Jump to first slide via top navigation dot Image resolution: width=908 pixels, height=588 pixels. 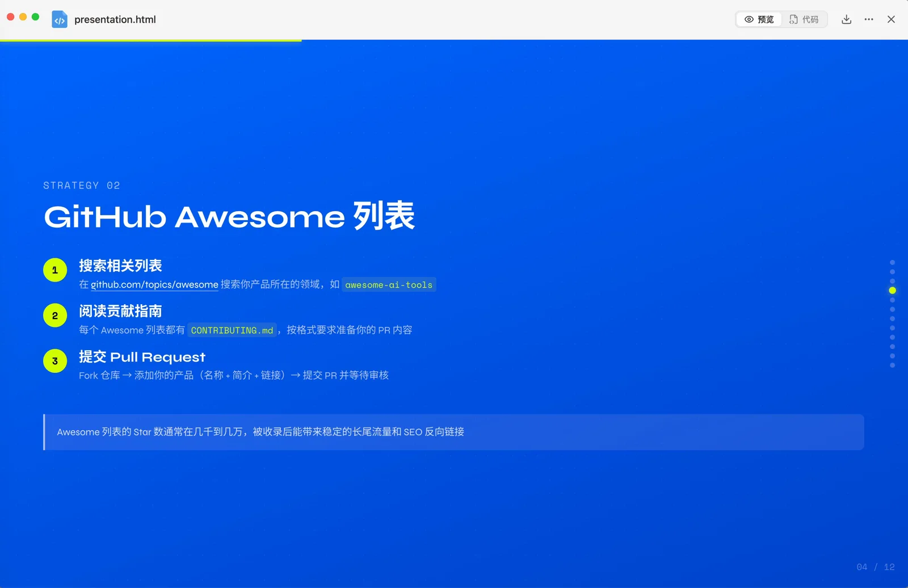(892, 263)
